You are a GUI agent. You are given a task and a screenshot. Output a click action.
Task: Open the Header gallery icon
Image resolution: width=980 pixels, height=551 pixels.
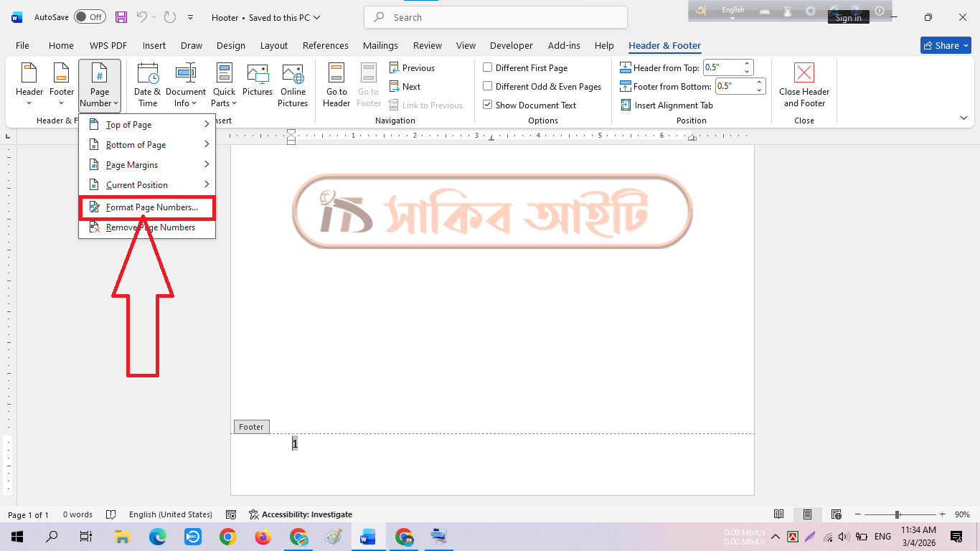[29, 74]
